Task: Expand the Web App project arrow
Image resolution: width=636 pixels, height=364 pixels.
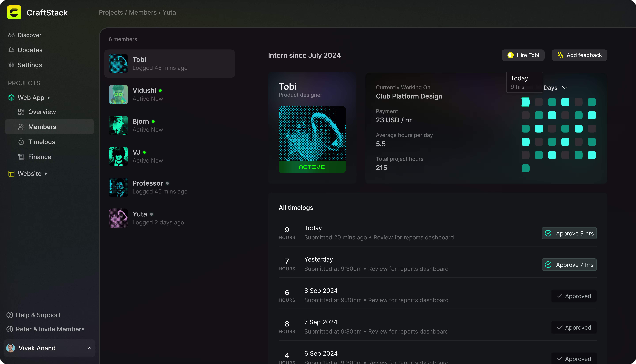Action: pyautogui.click(x=49, y=98)
